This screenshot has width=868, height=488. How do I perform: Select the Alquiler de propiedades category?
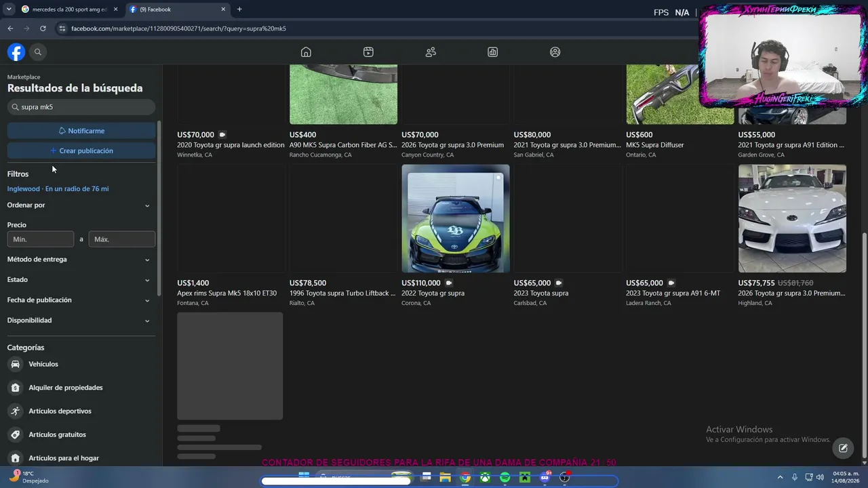point(81,388)
